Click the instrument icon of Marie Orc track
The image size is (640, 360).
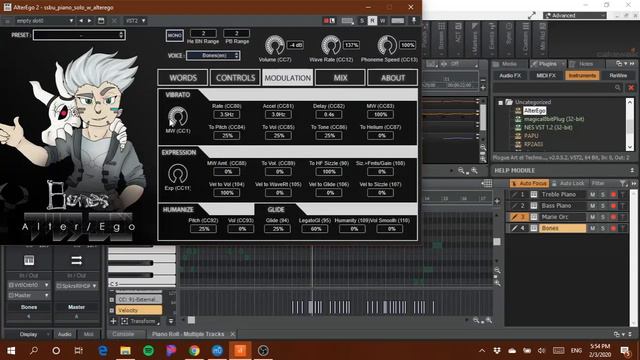pos(533,217)
